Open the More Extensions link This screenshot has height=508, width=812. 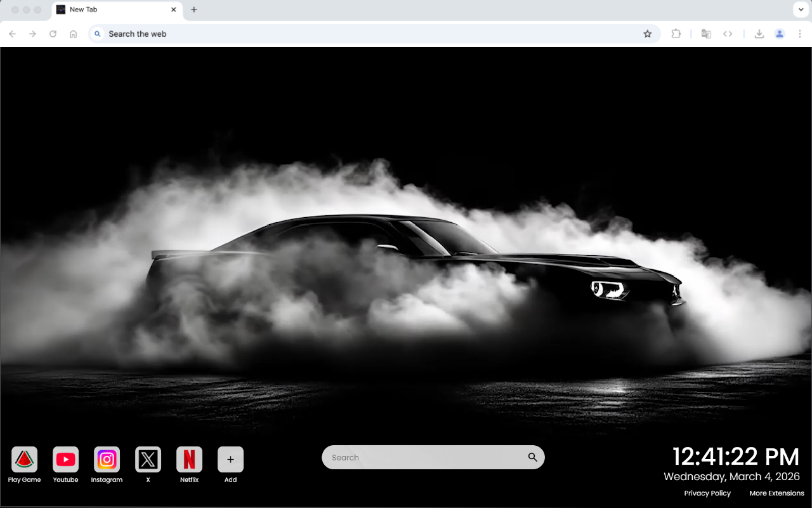pos(776,493)
